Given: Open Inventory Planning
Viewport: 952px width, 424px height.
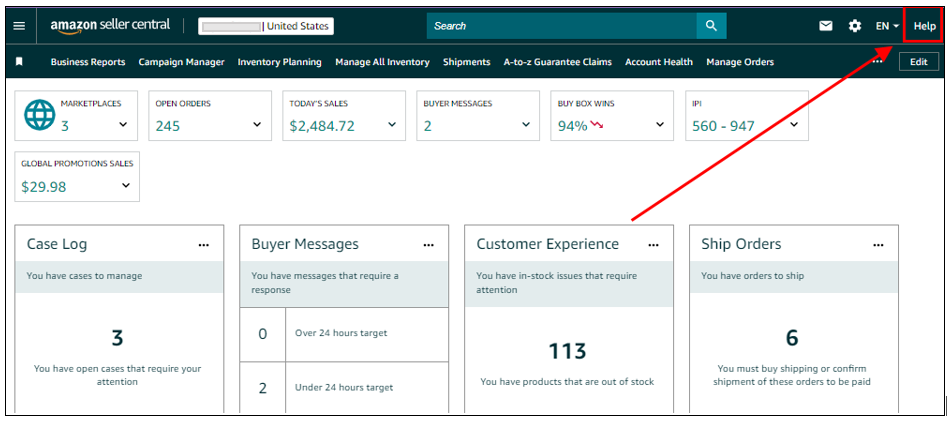Looking at the screenshot, I should click(280, 62).
